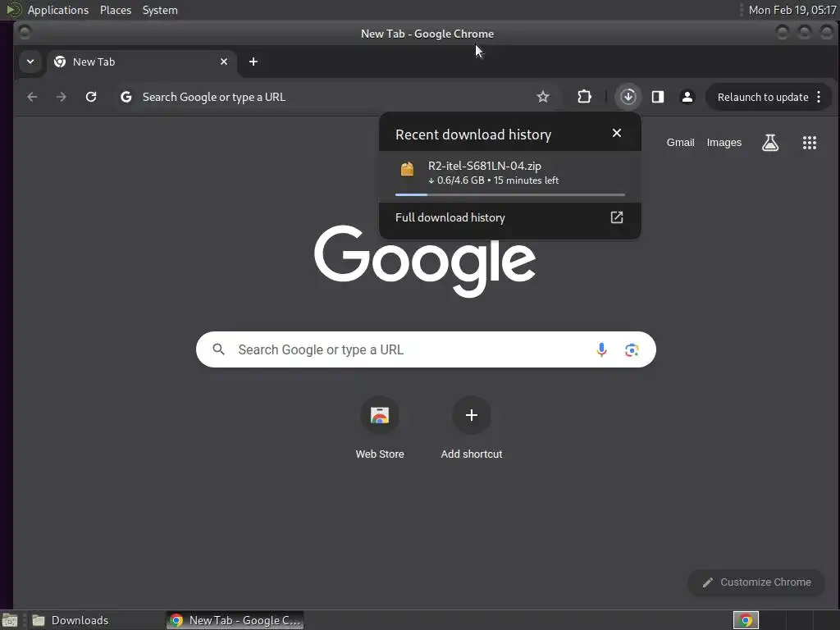840x630 pixels.
Task: Open the side panel icon
Action: point(658,97)
